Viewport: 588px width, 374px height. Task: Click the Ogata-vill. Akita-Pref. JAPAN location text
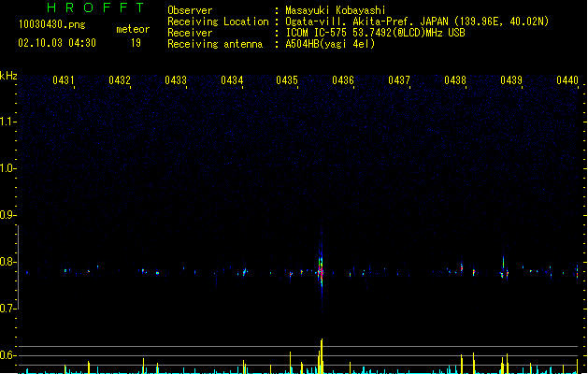coord(417,22)
